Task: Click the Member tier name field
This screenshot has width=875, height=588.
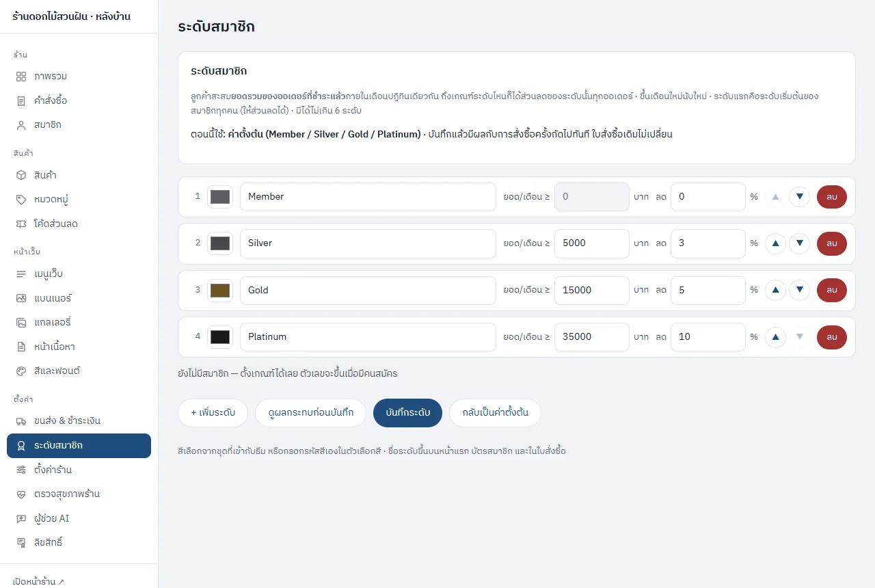Action: point(368,197)
